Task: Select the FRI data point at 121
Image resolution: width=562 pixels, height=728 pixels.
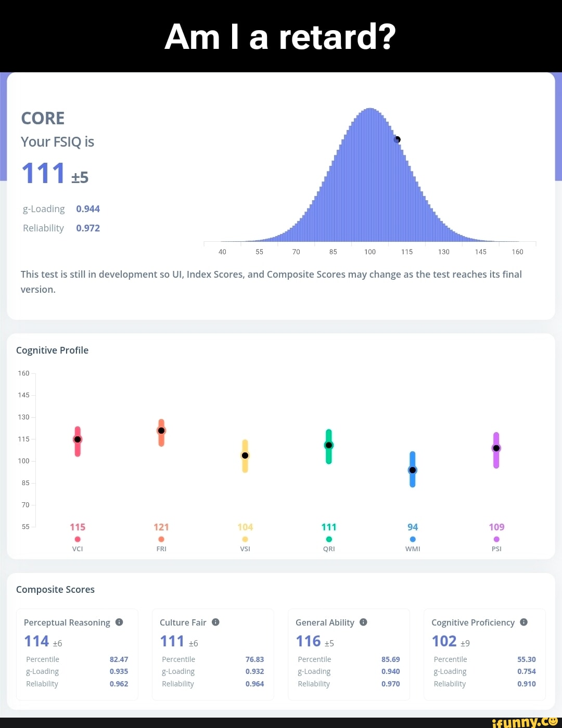Action: click(x=161, y=431)
